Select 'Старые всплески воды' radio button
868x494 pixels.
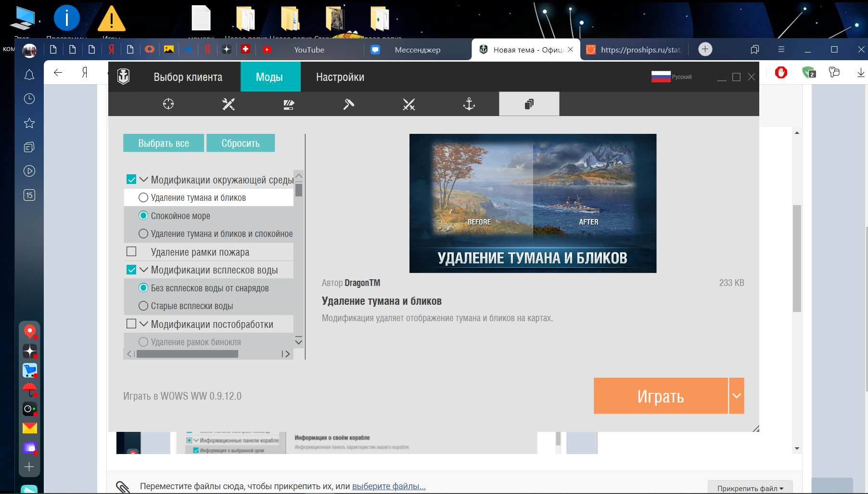tap(143, 306)
